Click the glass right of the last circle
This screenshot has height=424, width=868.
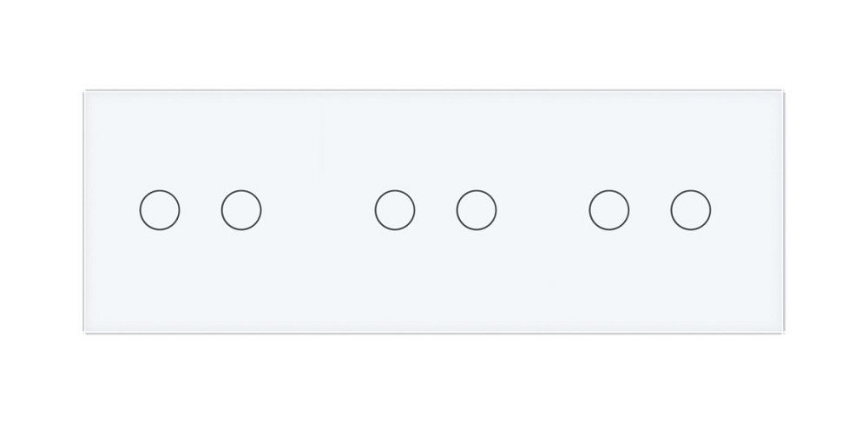point(746,210)
